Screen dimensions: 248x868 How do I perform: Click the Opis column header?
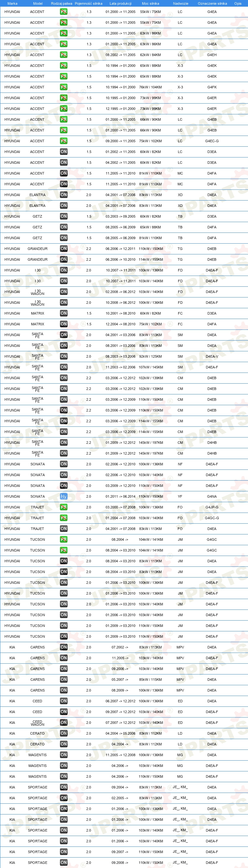[238, 3]
